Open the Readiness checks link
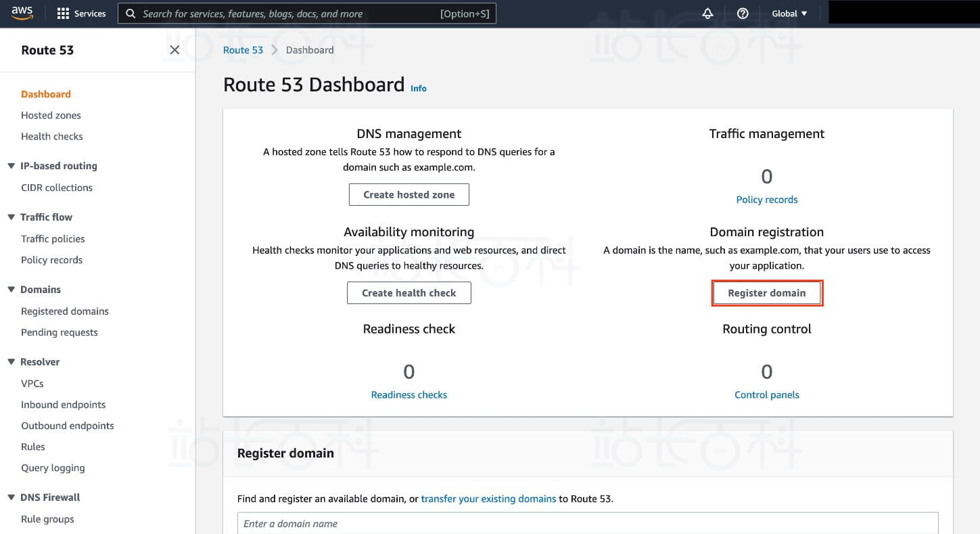The image size is (980, 534). click(409, 395)
